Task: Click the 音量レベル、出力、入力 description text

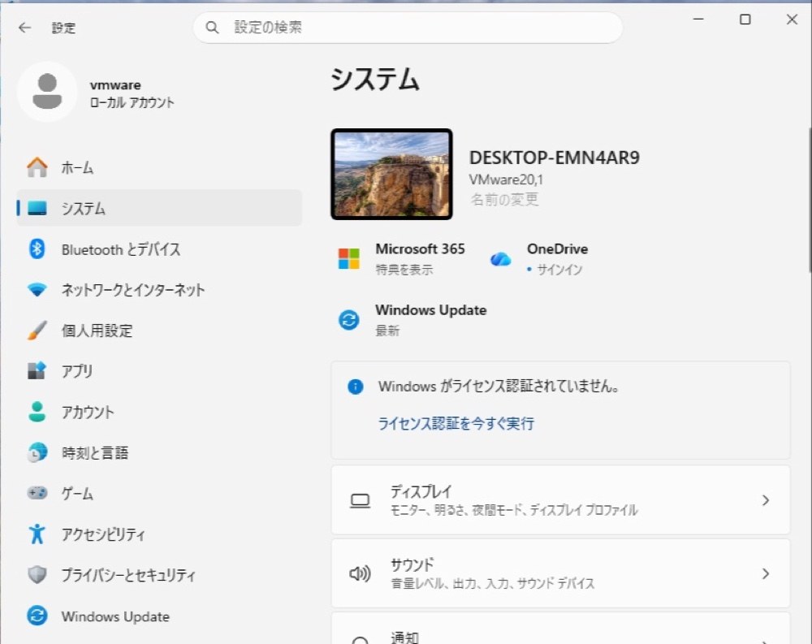Action: pos(493,584)
